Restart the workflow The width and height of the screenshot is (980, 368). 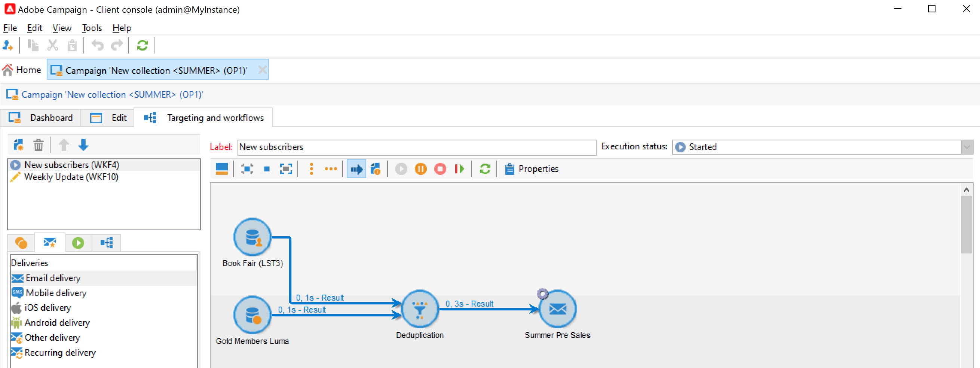(460, 169)
